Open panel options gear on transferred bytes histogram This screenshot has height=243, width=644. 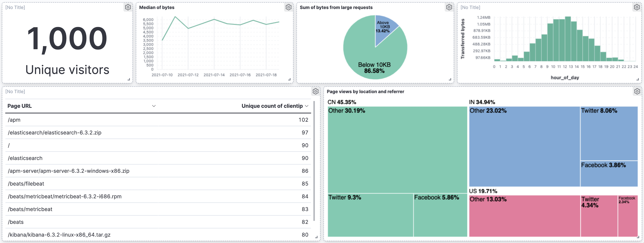pos(637,7)
